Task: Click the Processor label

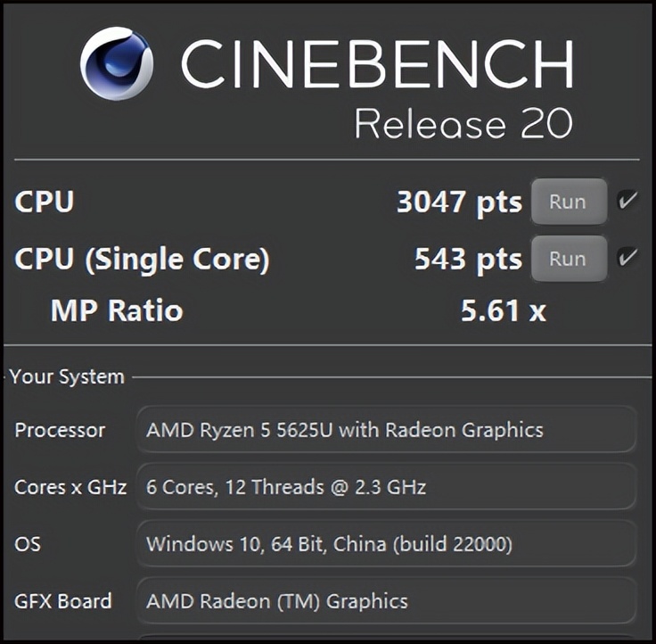Action: point(60,430)
